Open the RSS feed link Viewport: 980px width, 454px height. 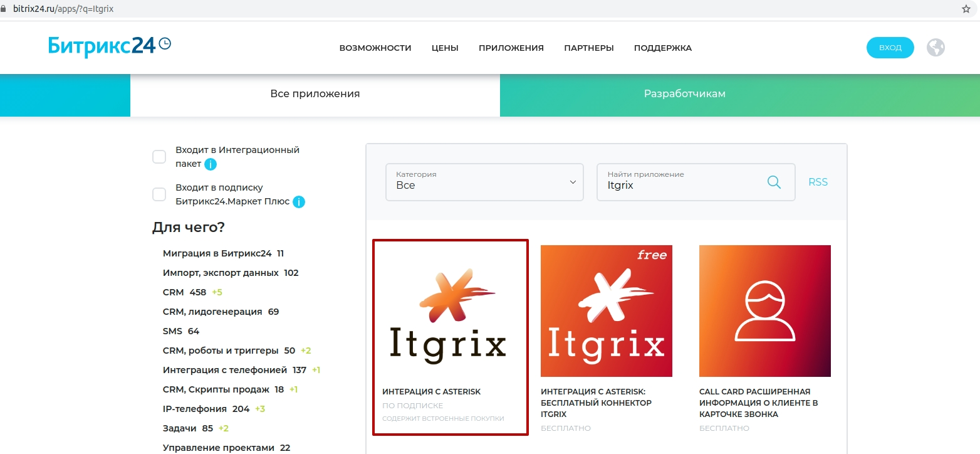pos(818,182)
